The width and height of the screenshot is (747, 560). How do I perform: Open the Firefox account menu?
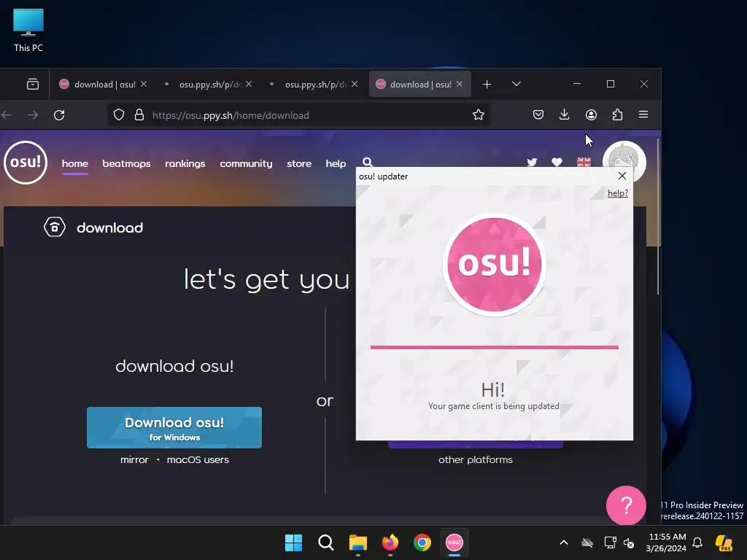[x=591, y=114]
